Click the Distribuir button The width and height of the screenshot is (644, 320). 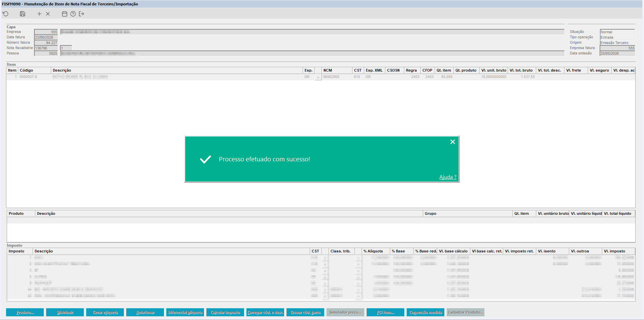tap(65, 312)
